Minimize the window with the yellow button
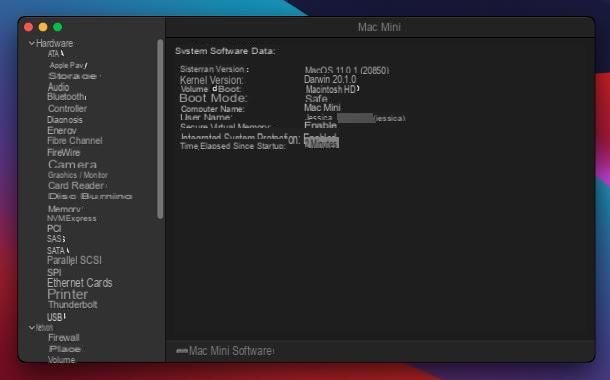 [x=43, y=27]
